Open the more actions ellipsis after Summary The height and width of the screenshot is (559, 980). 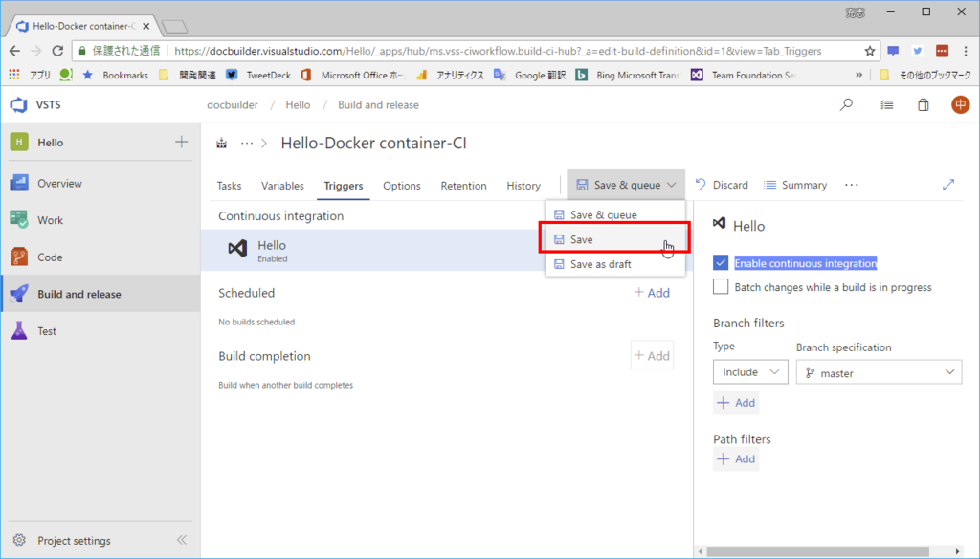851,185
